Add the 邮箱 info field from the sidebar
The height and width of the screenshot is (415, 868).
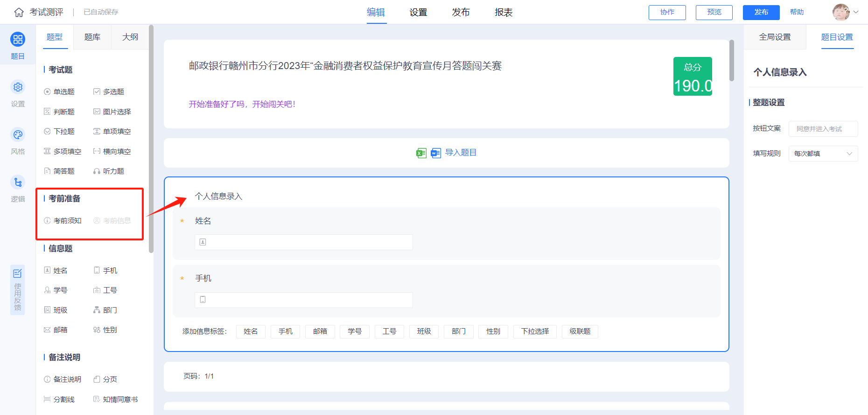tap(56, 330)
